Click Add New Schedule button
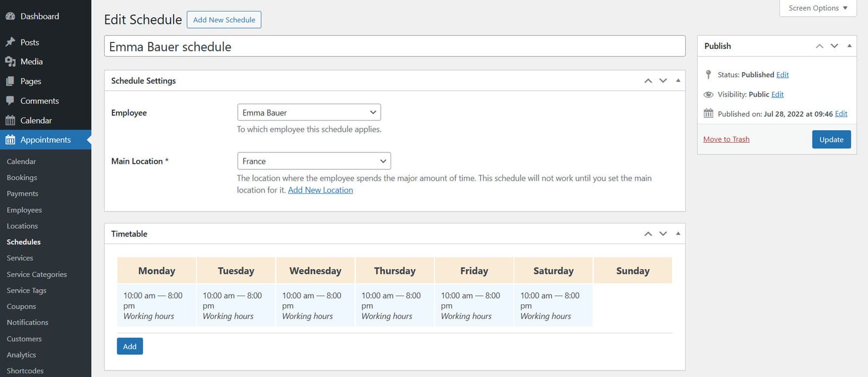 pyautogui.click(x=224, y=20)
